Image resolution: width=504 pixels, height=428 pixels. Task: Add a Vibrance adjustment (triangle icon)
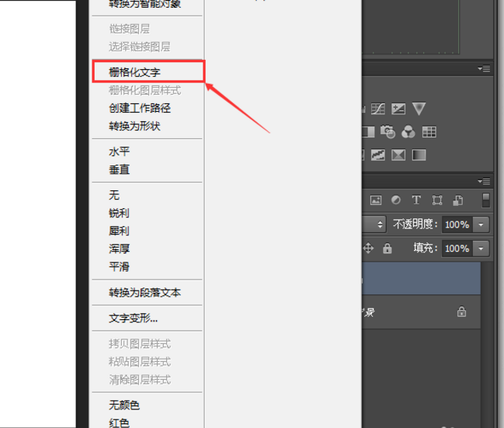click(419, 109)
